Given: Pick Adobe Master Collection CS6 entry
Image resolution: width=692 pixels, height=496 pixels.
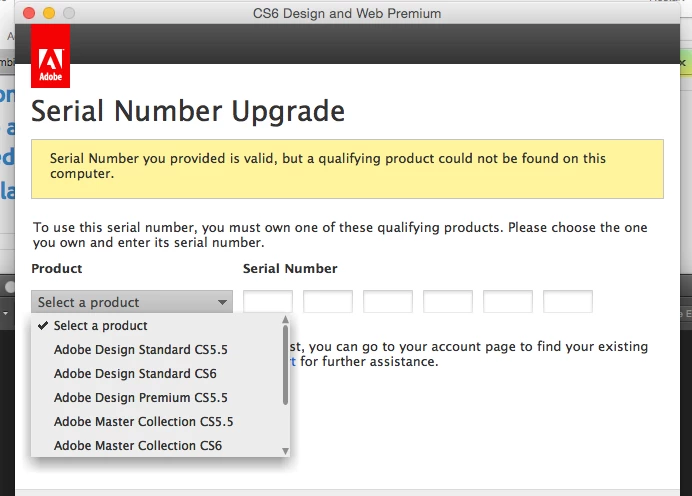Looking at the screenshot, I should coord(138,446).
